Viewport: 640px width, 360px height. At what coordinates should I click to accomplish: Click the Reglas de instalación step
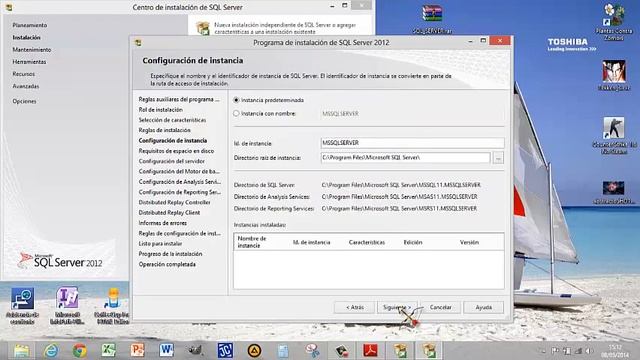164,130
